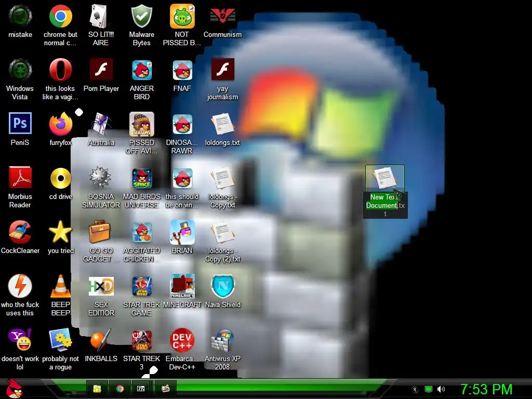Select the 'STAR TREK GAME' Star Wars birds icon
The height and width of the screenshot is (399, 532).
141,286
